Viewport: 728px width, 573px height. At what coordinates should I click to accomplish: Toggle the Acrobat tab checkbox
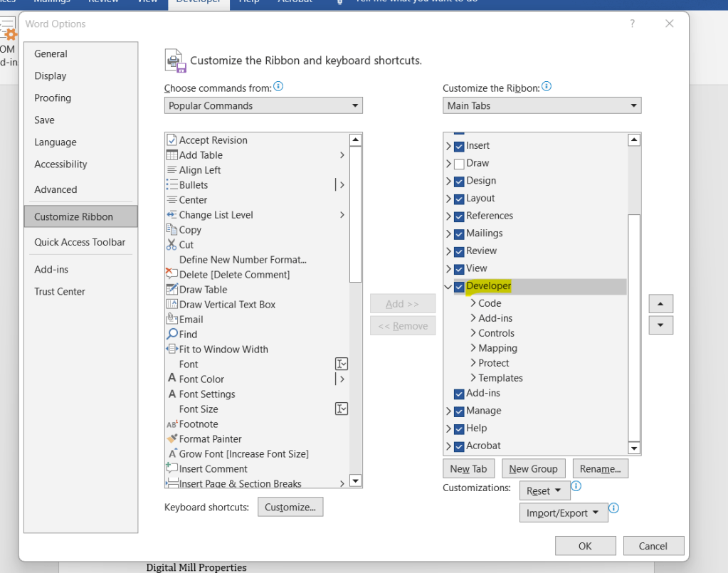459,446
